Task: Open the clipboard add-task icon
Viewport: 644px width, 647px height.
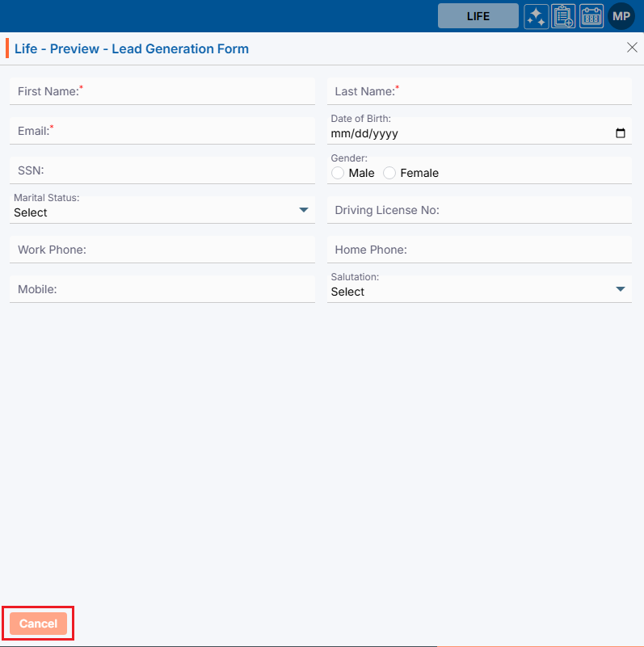Action: coord(563,16)
